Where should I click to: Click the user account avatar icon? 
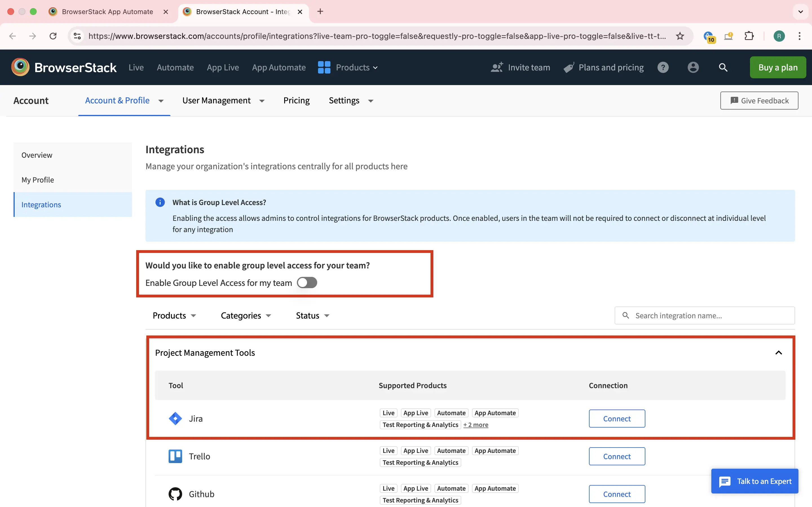point(693,67)
